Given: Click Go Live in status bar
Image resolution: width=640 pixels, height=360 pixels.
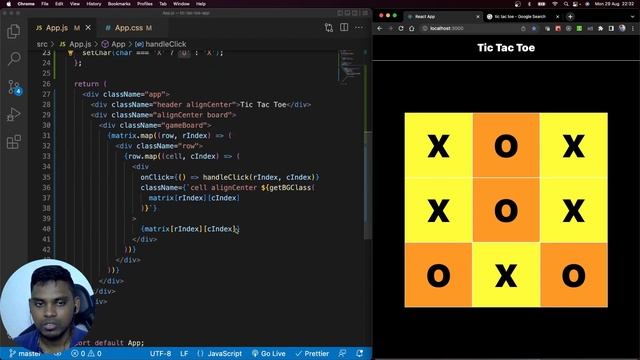Looking at the screenshot, I should 269,353.
